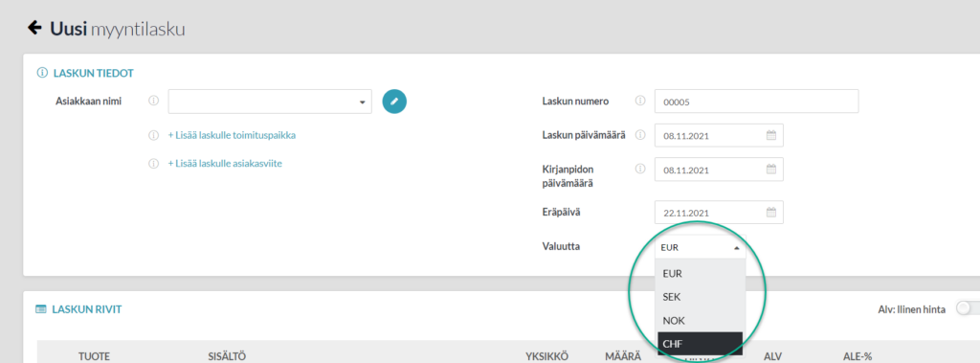
Task: Select EUR from the currency list
Action: [700, 274]
